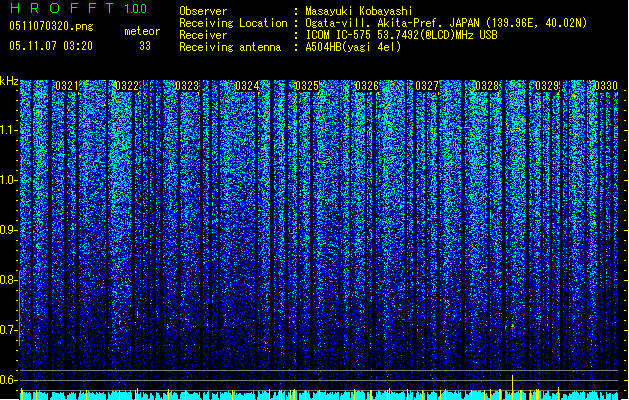Click the 0322 time marker
The width and height of the screenshot is (629, 400).
click(x=127, y=86)
